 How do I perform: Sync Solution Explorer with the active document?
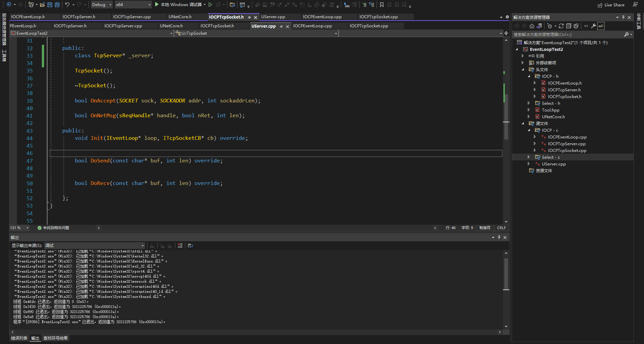click(539, 26)
